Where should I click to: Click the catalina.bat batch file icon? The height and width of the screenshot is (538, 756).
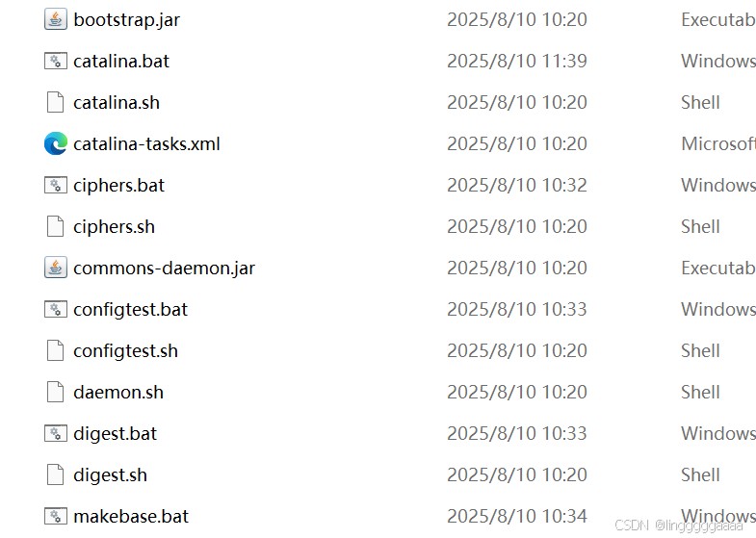click(56, 62)
